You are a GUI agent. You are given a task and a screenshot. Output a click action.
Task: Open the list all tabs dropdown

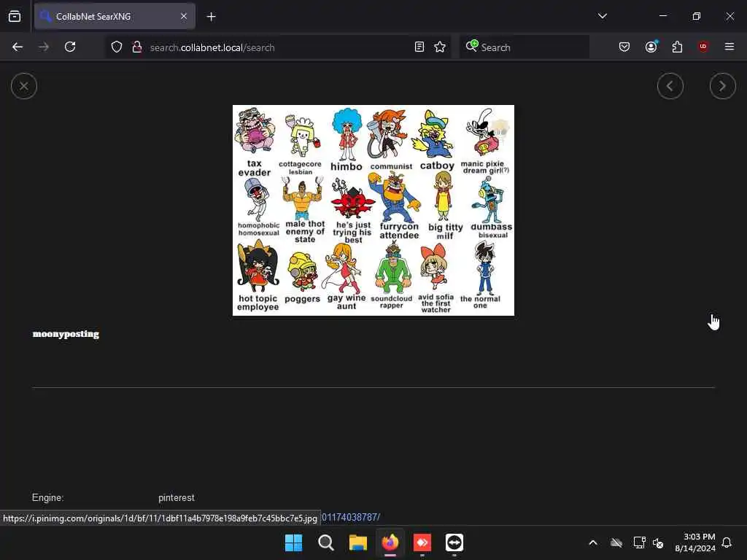(x=603, y=16)
